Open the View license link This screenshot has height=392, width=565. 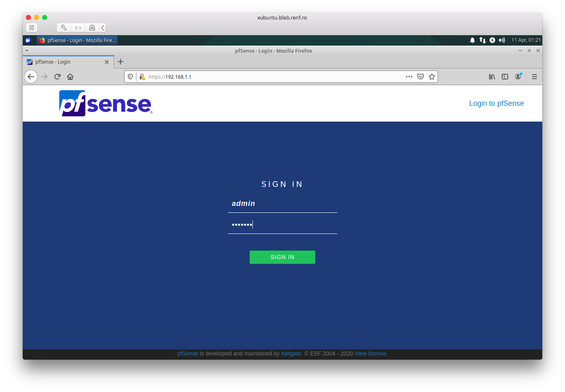coord(371,353)
